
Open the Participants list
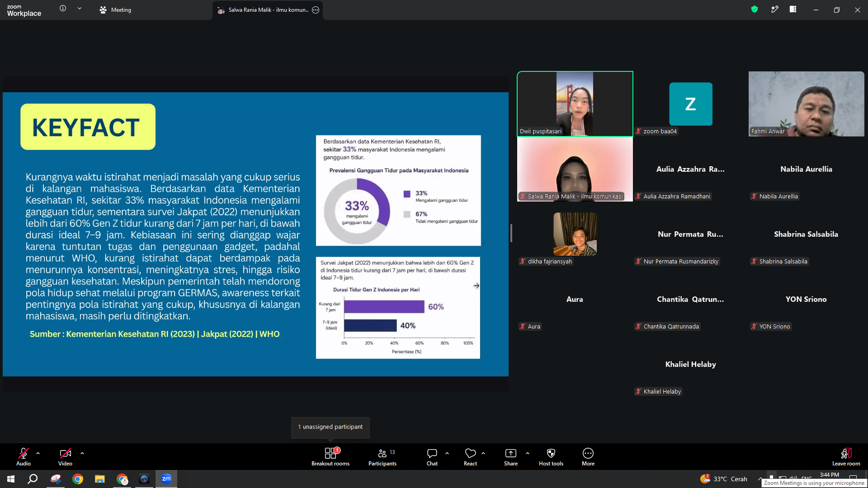[x=382, y=456]
